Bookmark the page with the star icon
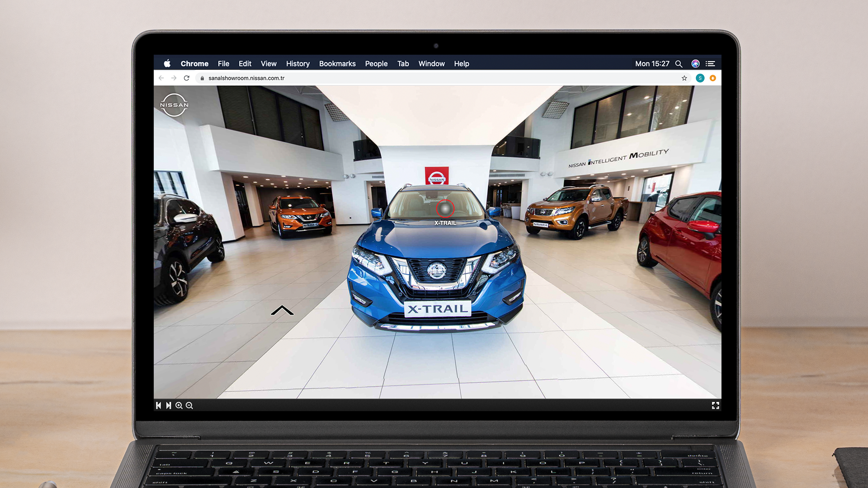The height and width of the screenshot is (488, 868). click(684, 78)
